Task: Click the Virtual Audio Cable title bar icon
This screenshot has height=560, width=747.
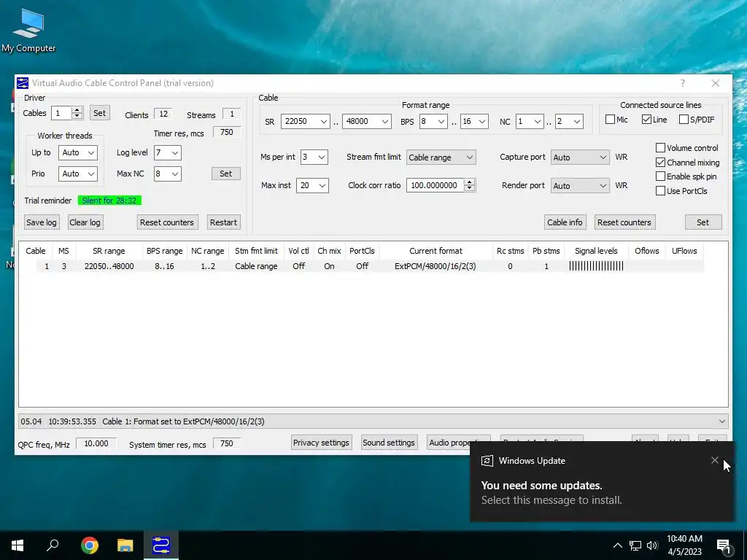Action: pyautogui.click(x=23, y=83)
